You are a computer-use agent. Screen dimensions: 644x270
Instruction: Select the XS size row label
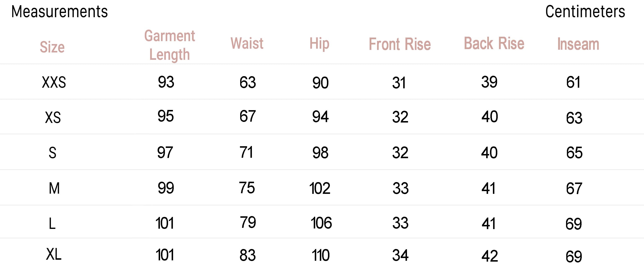point(53,117)
